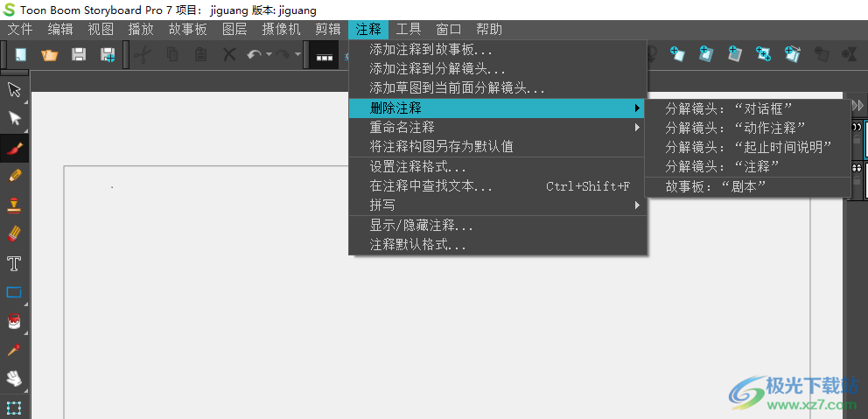The image size is (868, 419).
Task: Open the 文件 menu
Action: (x=20, y=30)
